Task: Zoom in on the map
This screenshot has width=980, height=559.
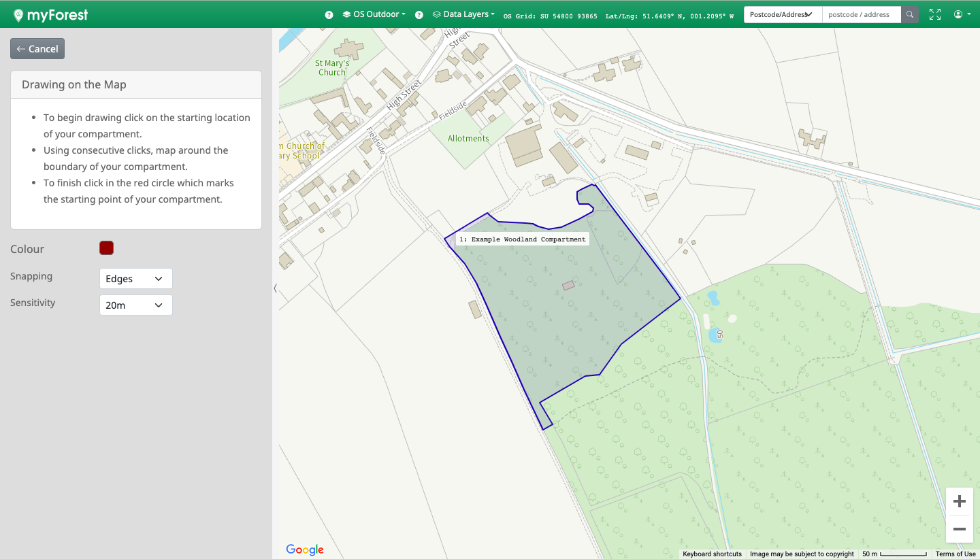Action: (x=960, y=502)
